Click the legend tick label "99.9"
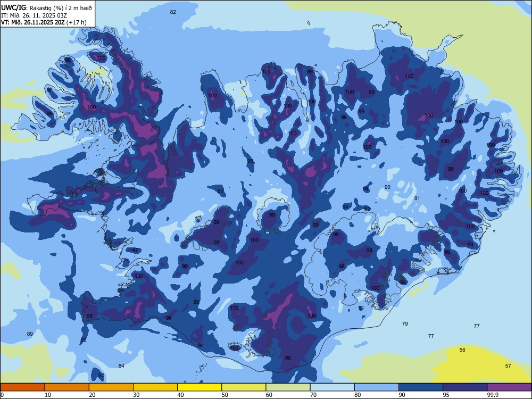Viewport: 532px width, 399px height. coord(493,395)
